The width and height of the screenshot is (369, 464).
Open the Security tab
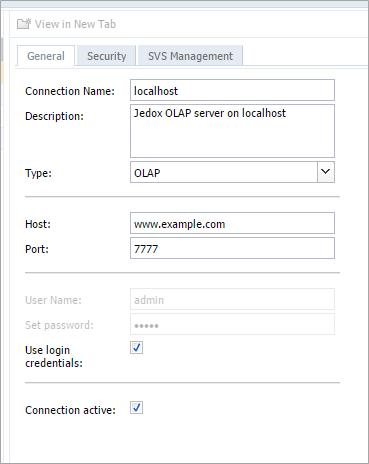point(107,56)
